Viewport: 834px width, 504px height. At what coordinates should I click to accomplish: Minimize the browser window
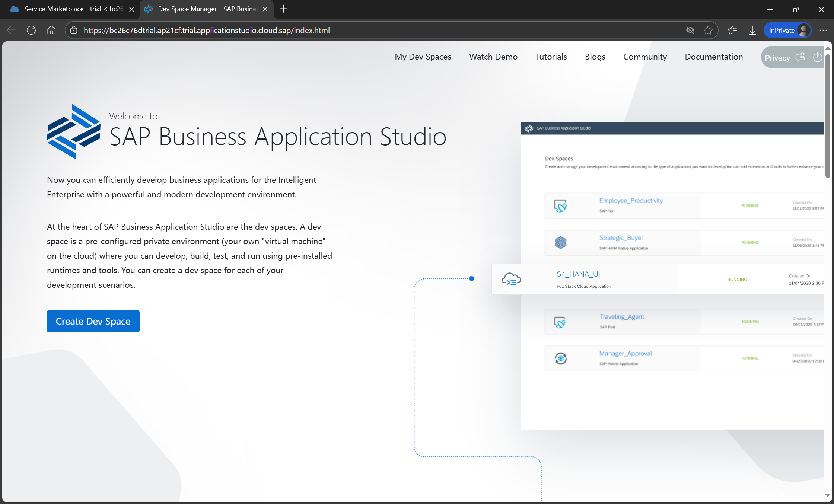(770, 9)
